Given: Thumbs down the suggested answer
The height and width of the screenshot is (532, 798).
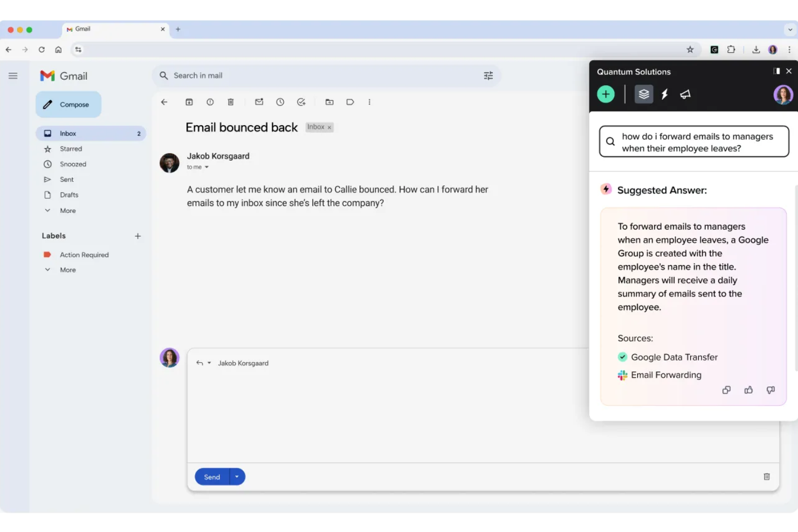Looking at the screenshot, I should coord(771,390).
